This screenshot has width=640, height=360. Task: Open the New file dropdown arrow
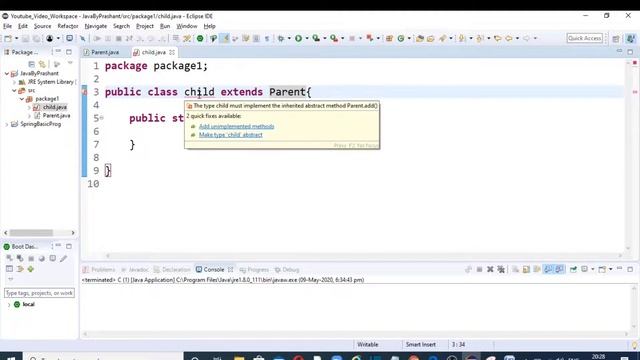pyautogui.click(x=16, y=38)
